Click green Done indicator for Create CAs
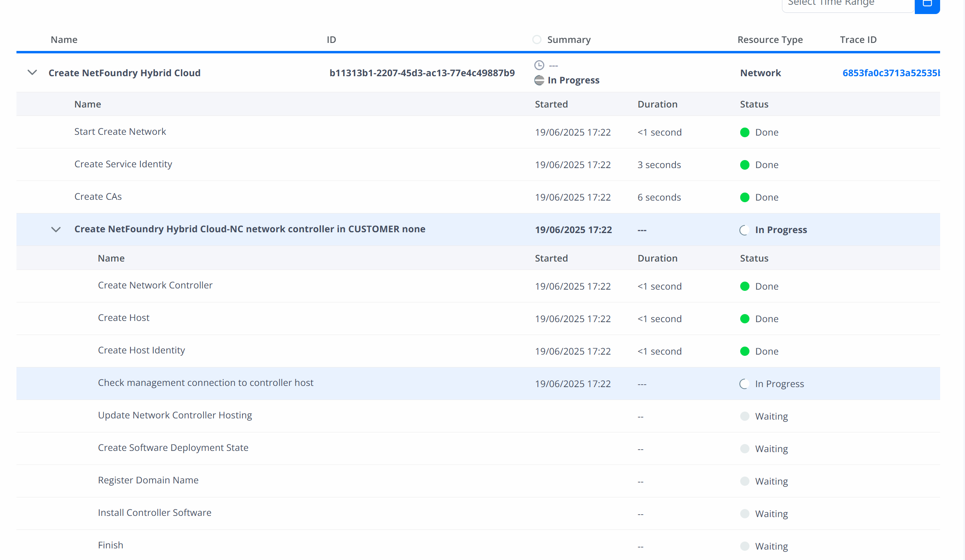965x560 pixels. [745, 197]
